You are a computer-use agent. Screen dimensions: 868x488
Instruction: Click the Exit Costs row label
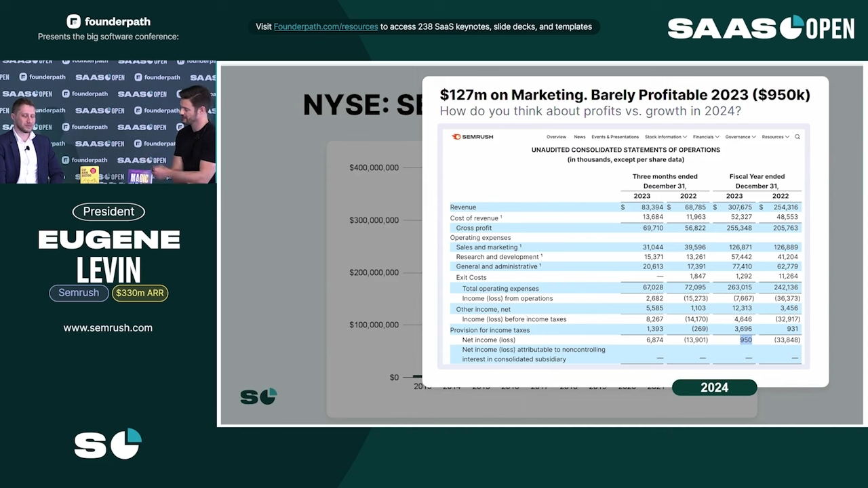pyautogui.click(x=471, y=277)
